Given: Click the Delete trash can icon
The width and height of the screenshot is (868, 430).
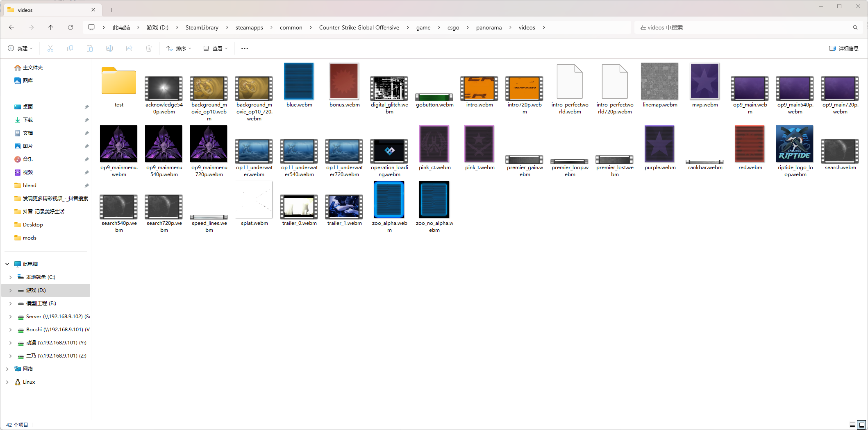Looking at the screenshot, I should tap(149, 48).
